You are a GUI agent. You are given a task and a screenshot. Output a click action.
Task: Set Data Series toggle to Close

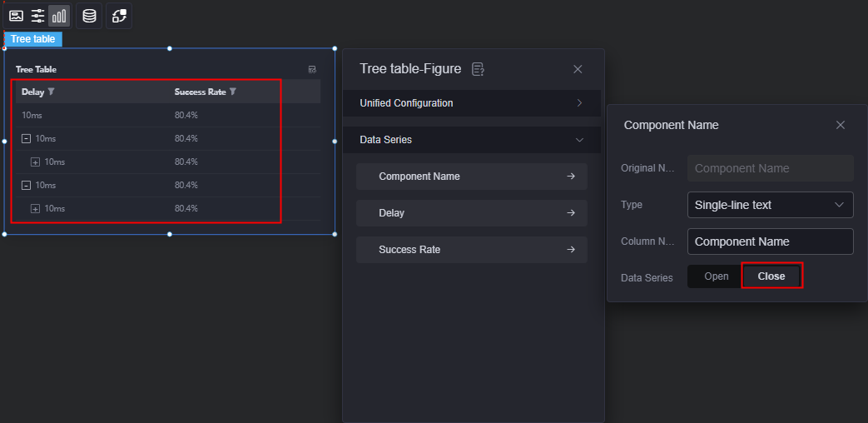[x=771, y=276]
